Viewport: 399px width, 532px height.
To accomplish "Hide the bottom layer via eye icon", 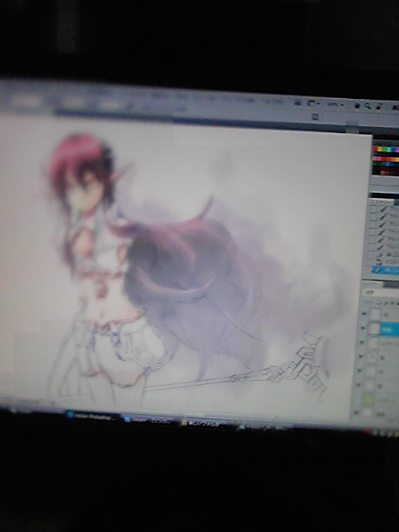I will coord(356,413).
